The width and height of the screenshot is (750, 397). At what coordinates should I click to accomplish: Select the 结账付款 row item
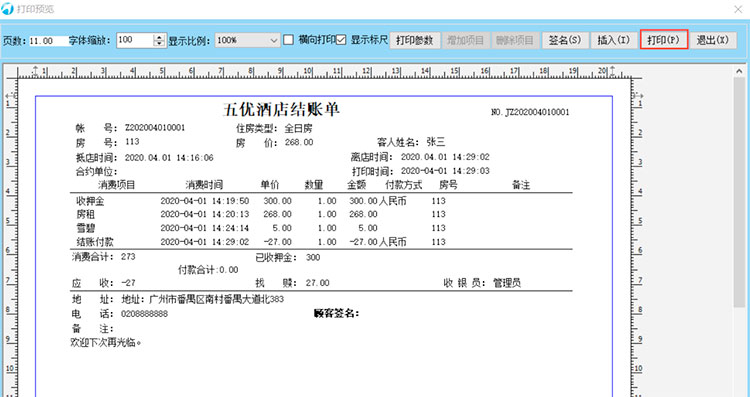click(95, 242)
